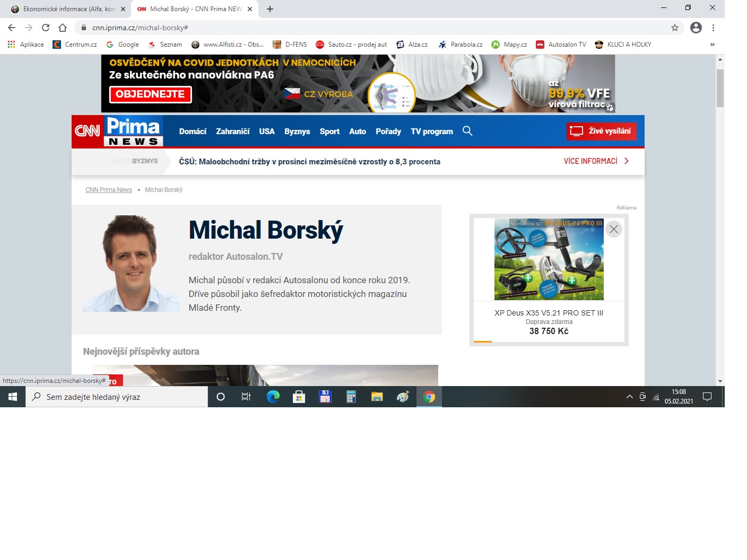Click the browser home icon
The image size is (747, 560).
[x=63, y=28]
